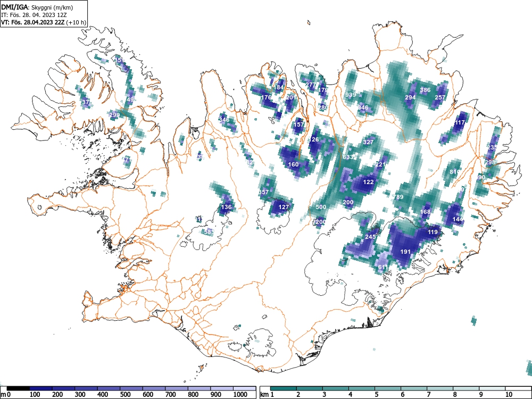Viewport: 532px width, 399px height.
Task: Select the 257 visibility value
Action: 440,97
